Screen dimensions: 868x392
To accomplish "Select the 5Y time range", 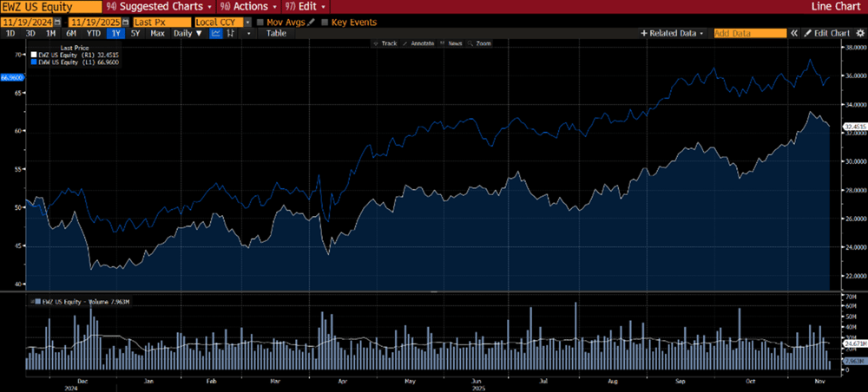I will point(135,33).
